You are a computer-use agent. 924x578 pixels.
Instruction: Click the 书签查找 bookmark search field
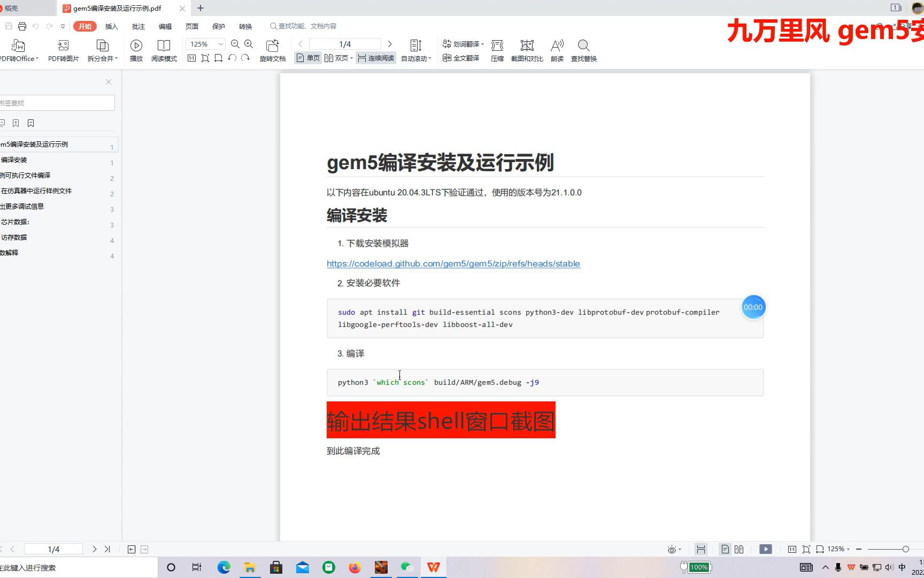(57, 103)
